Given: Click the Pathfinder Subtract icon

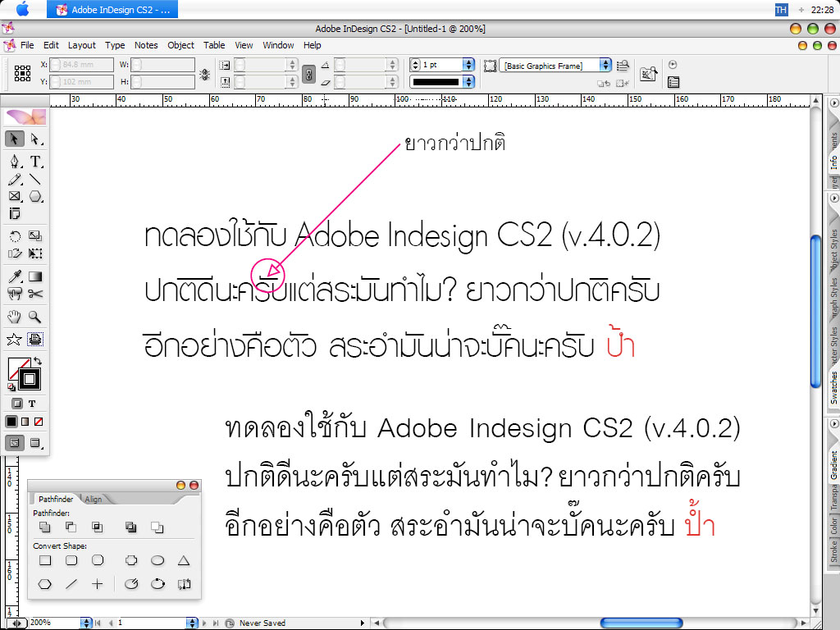Looking at the screenshot, I should click(x=71, y=527).
